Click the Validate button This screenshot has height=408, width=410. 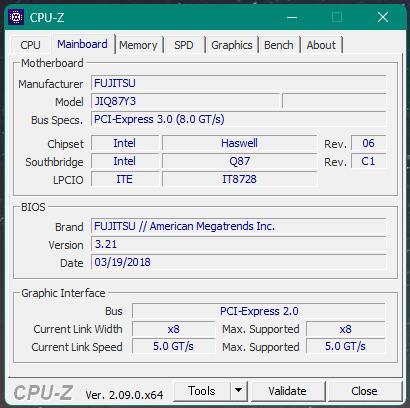tap(288, 391)
